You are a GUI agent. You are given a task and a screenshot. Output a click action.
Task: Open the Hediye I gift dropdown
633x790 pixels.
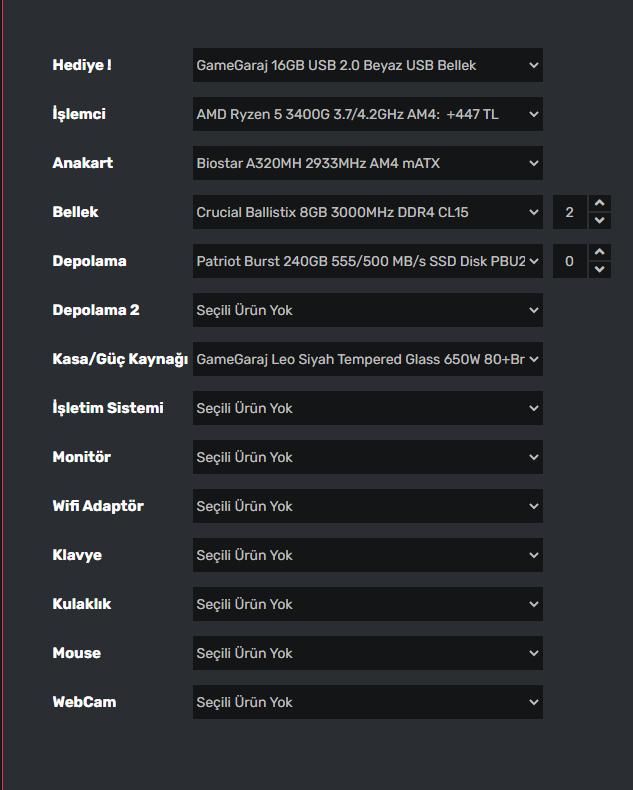[x=367, y=65]
